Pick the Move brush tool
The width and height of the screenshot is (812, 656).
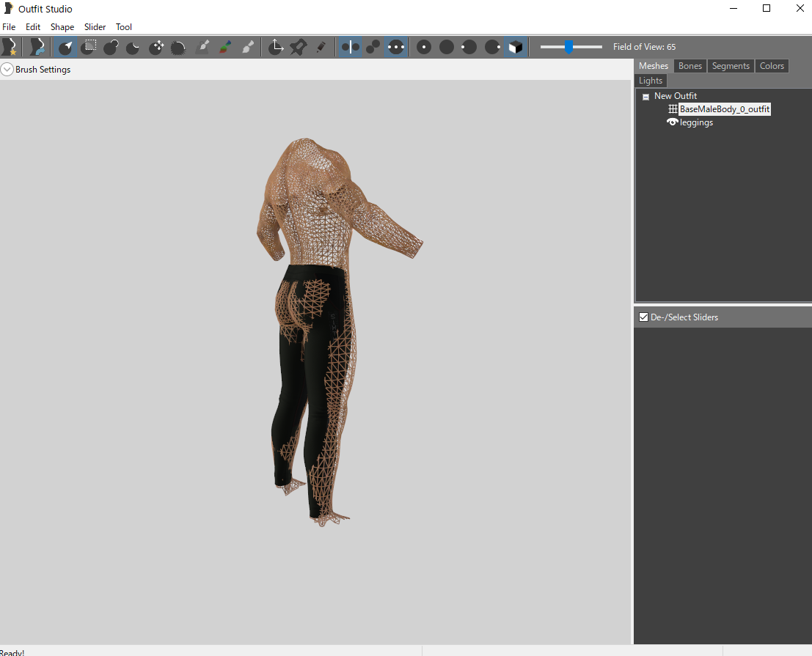click(x=156, y=47)
